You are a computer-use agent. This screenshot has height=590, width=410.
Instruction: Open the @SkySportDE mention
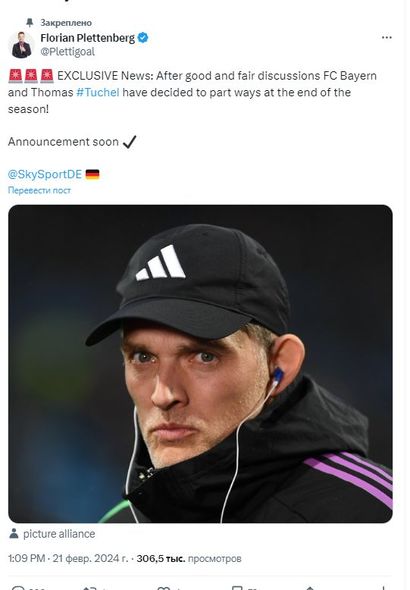[45, 174]
